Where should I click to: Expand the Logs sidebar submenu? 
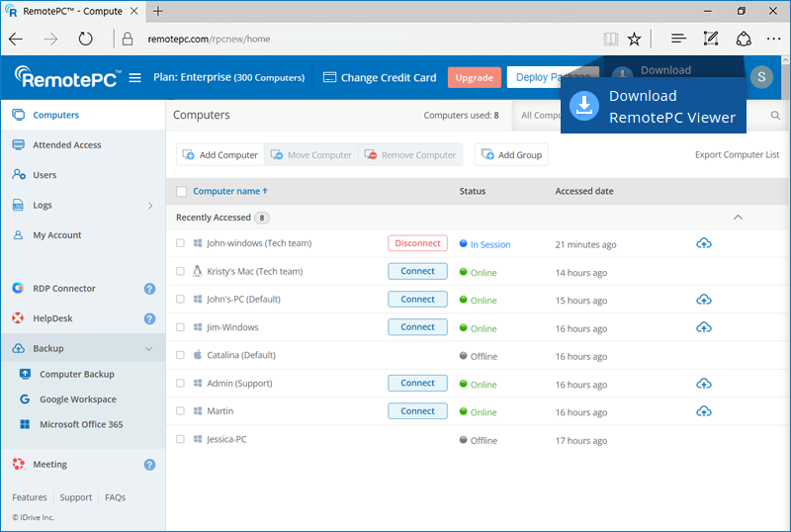pyautogui.click(x=149, y=206)
